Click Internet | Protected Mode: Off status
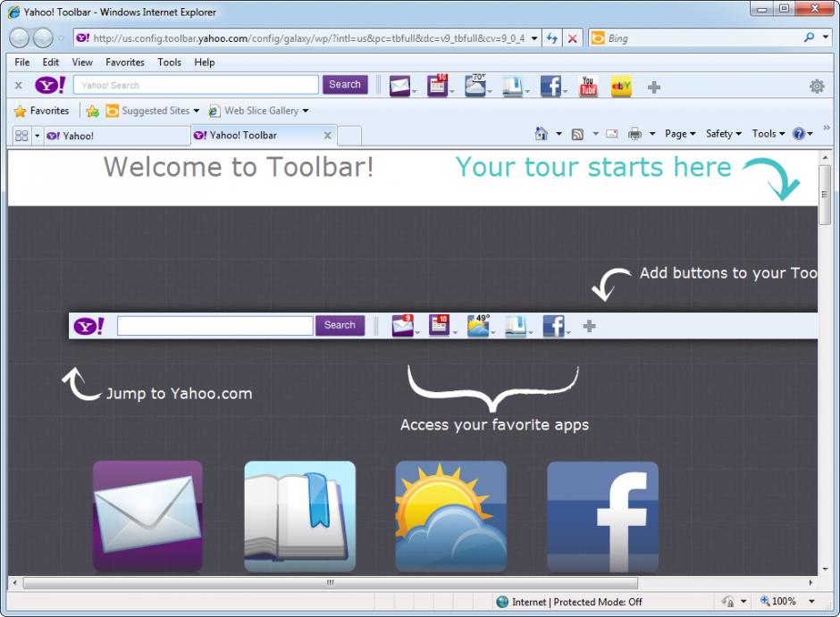This screenshot has width=840, height=617. tap(569, 602)
